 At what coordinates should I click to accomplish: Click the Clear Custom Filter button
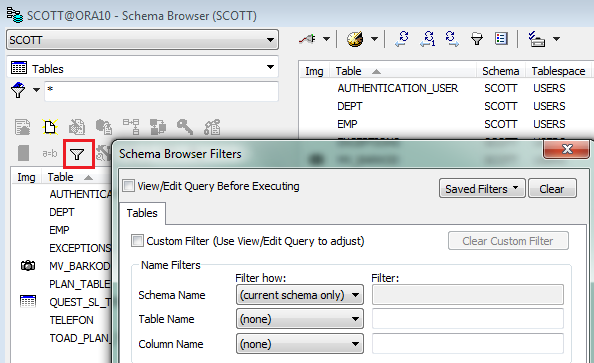click(508, 241)
